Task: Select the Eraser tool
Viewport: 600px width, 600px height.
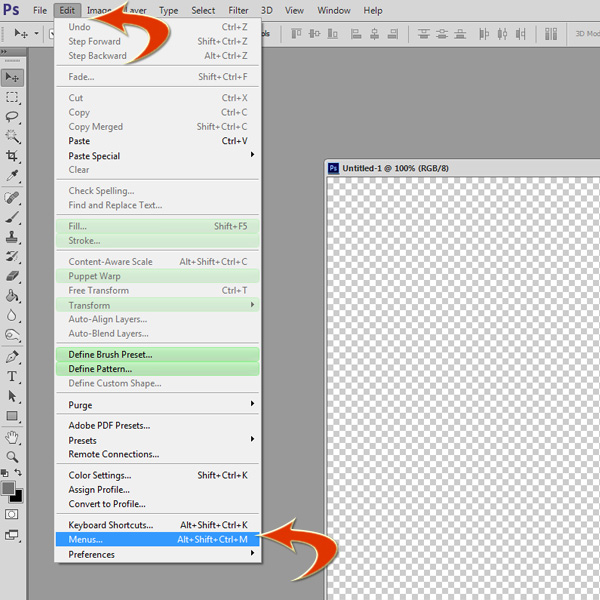Action: tap(12, 276)
